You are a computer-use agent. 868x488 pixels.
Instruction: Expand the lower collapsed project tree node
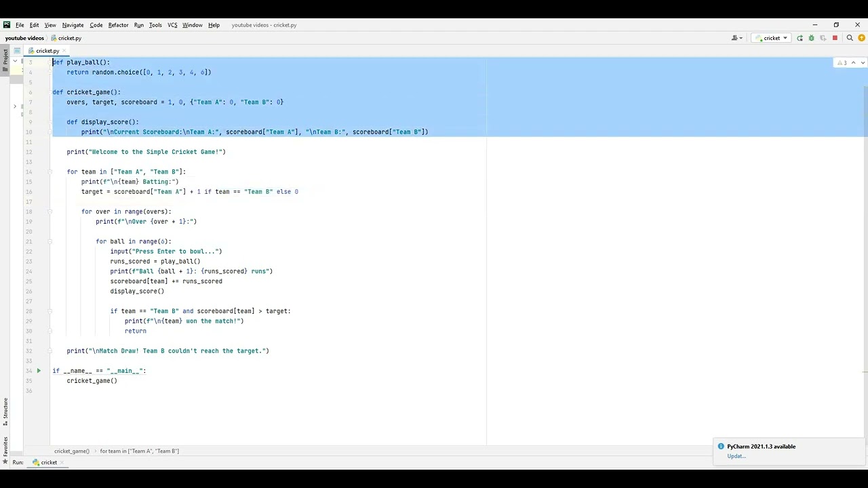[15, 106]
